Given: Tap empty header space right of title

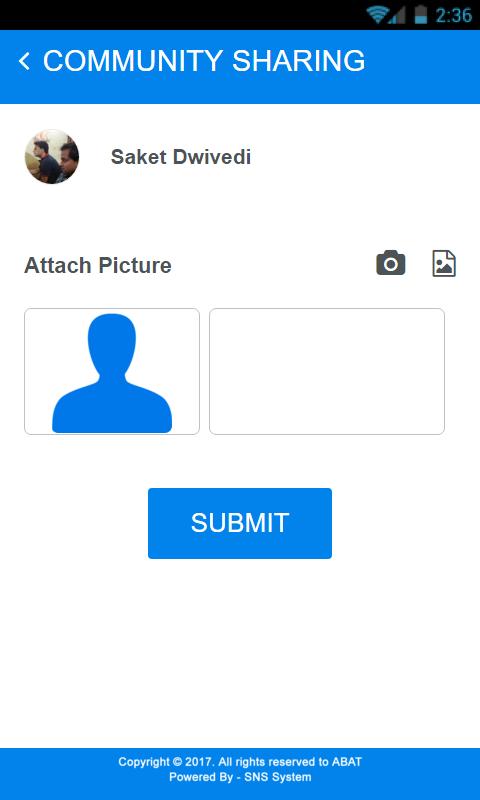Looking at the screenshot, I should pyautogui.click(x=422, y=66).
